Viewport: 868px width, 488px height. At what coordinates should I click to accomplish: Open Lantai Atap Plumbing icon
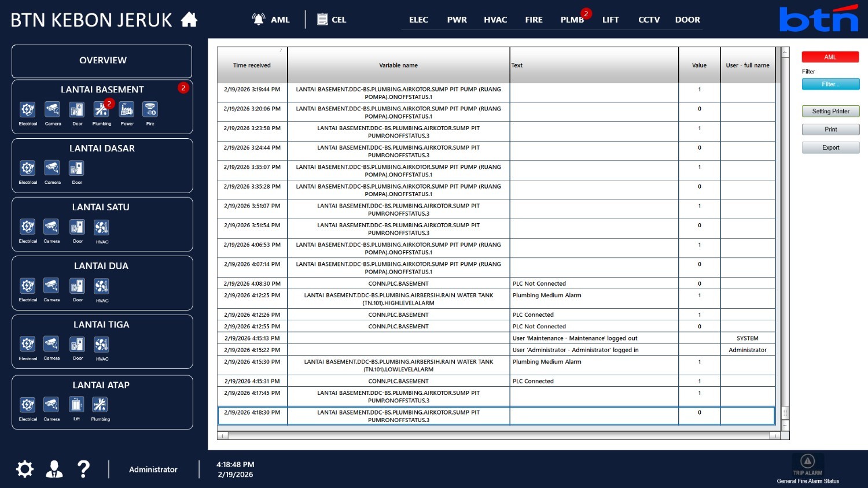point(100,405)
